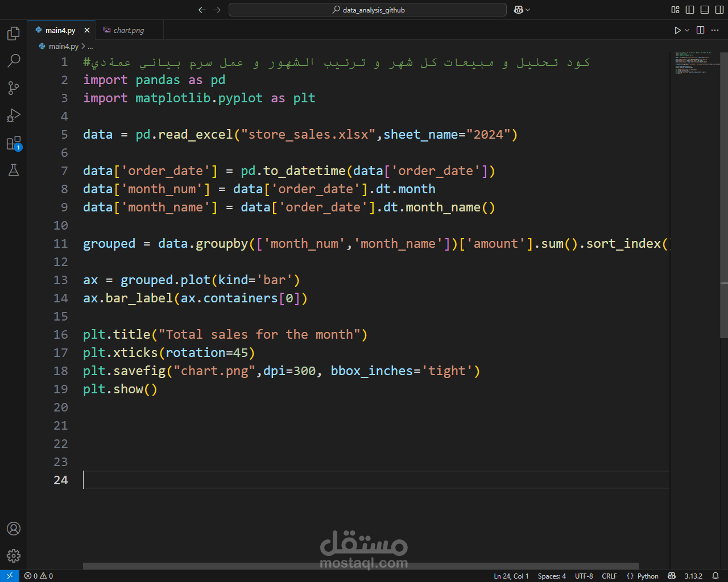Click line number 24 in gutter
Screen dimensions: 728x582
[61, 480]
